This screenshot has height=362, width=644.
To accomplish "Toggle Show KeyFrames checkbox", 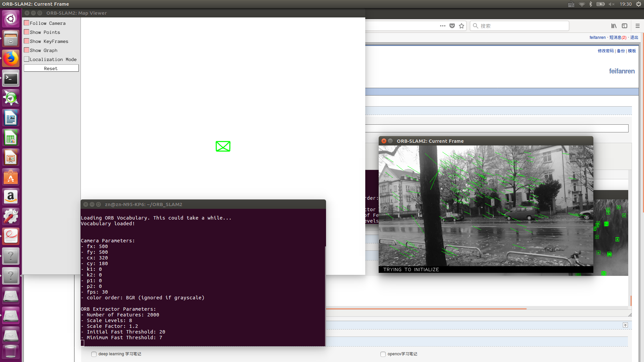I will pyautogui.click(x=26, y=41).
